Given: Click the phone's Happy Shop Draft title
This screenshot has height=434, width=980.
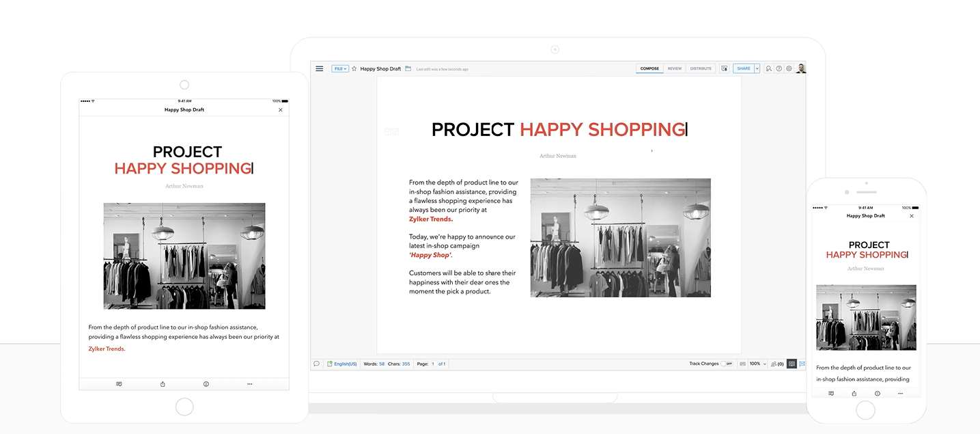Looking at the screenshot, I should 865,216.
